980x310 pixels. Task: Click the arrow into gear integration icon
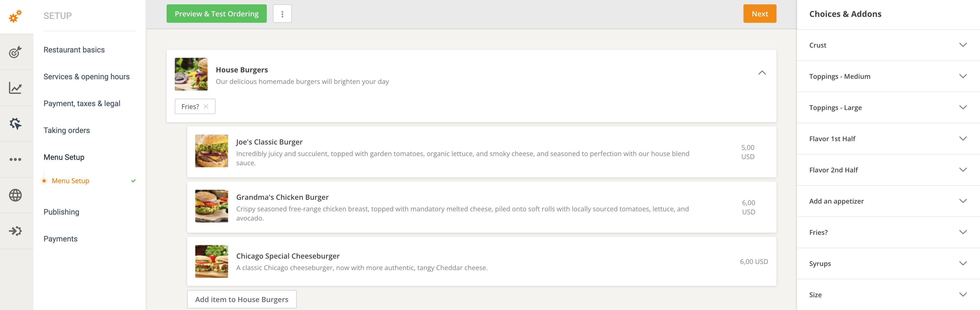tap(16, 231)
